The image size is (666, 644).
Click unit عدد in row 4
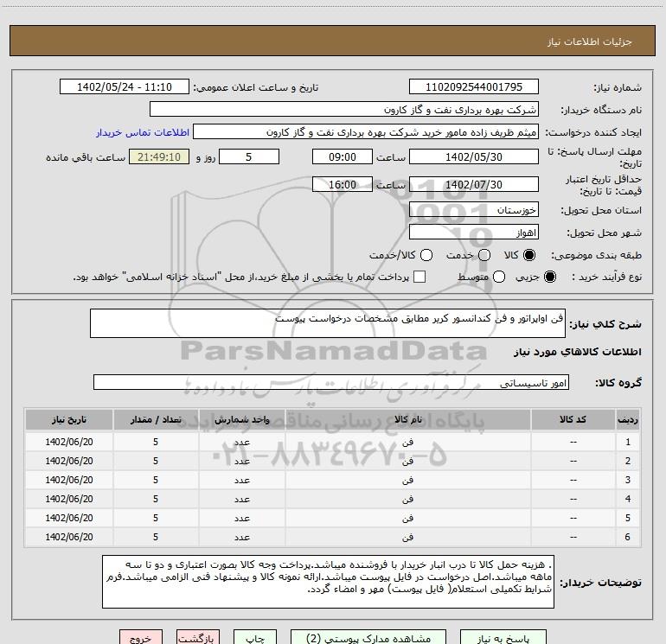[241, 500]
